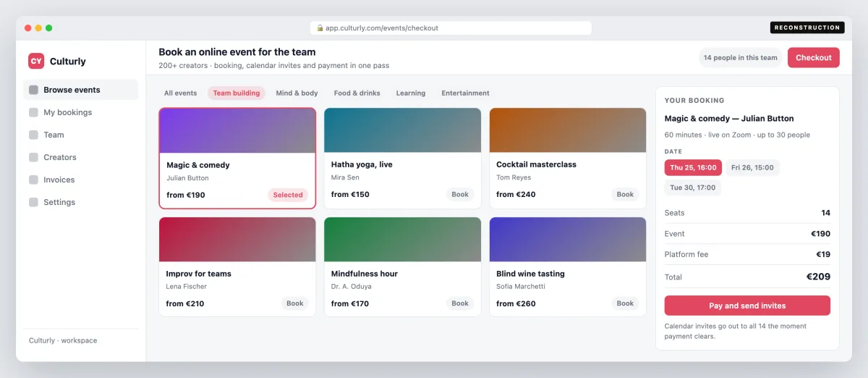The height and width of the screenshot is (378, 868).
Task: Open My bookings page
Action: coord(81,112)
